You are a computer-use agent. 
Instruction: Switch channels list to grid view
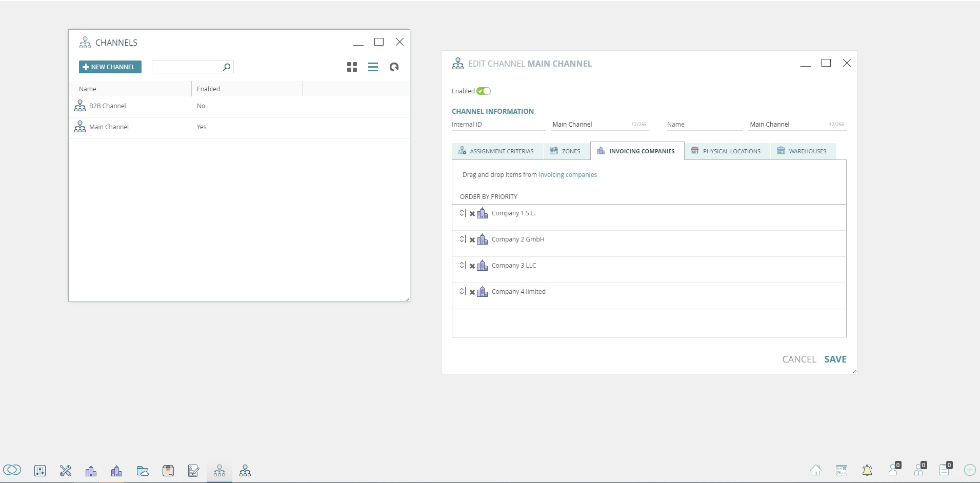(352, 67)
